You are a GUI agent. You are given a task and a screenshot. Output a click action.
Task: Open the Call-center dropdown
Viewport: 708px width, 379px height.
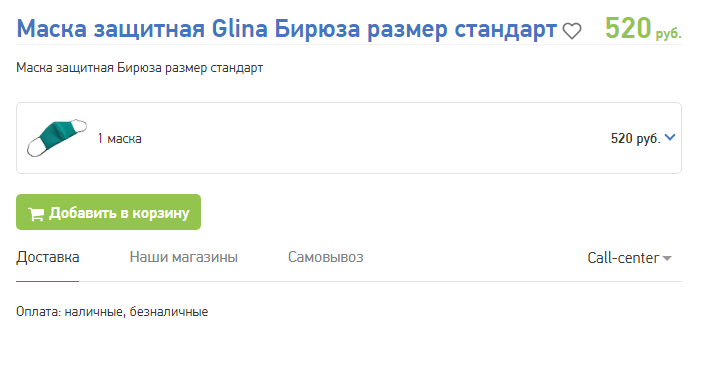coord(629,258)
